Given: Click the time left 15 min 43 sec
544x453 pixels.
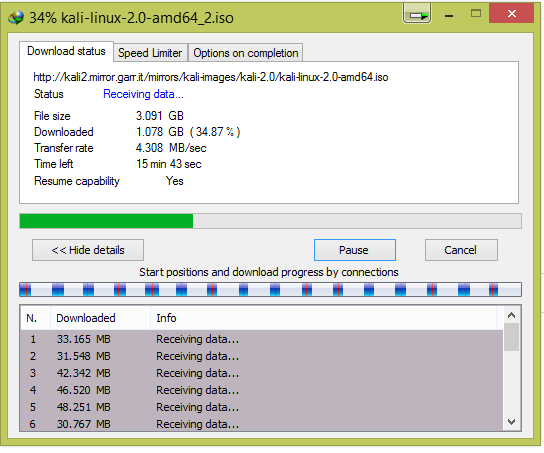Looking at the screenshot, I should click(x=169, y=164).
